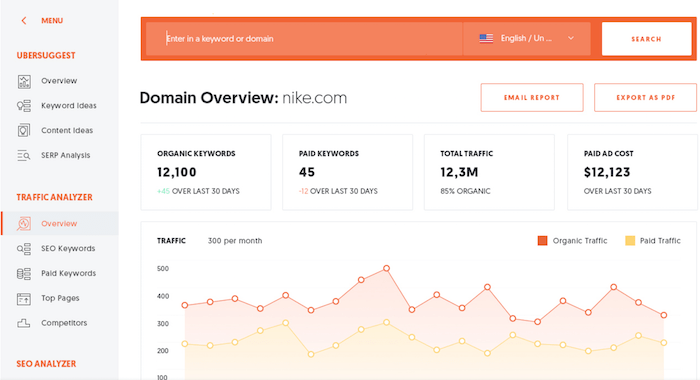Click the Domain Overview: nike.com heading
Viewport: 700px width, 380px height.
point(243,98)
